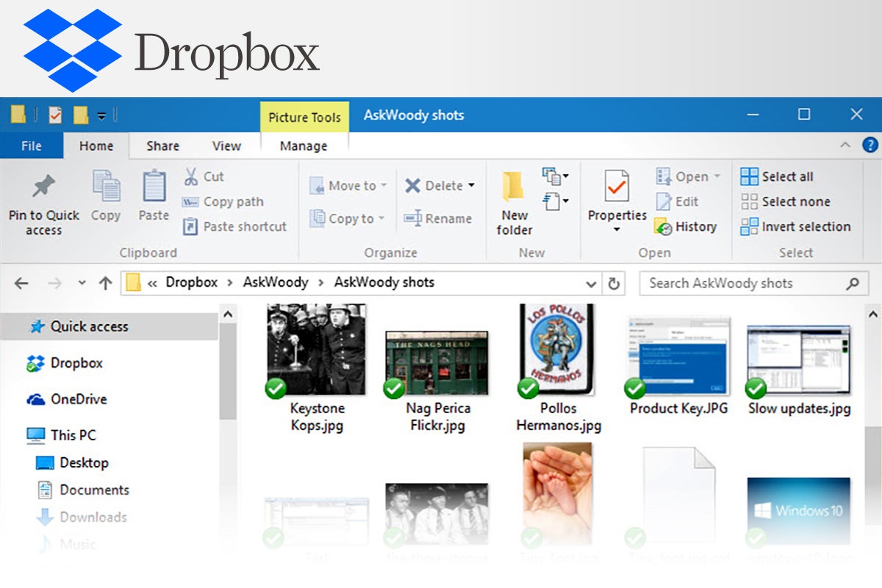Switch to the Share ribbon tab

click(162, 146)
